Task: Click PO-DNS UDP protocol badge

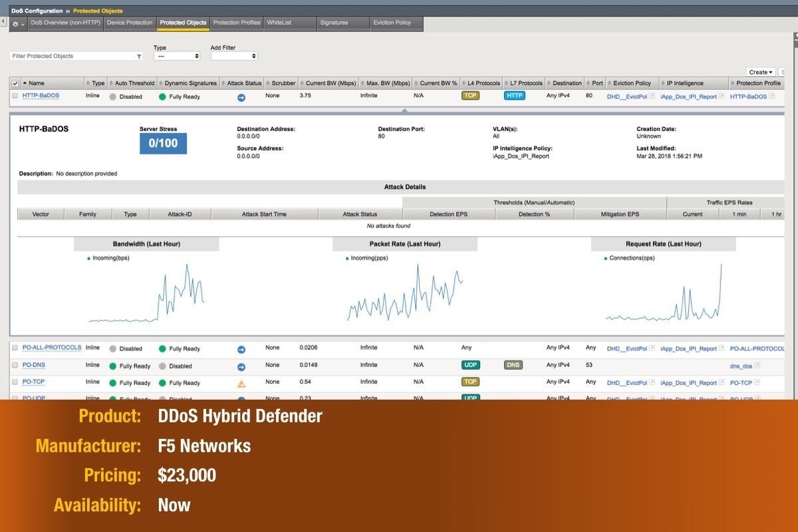Action: click(x=470, y=364)
